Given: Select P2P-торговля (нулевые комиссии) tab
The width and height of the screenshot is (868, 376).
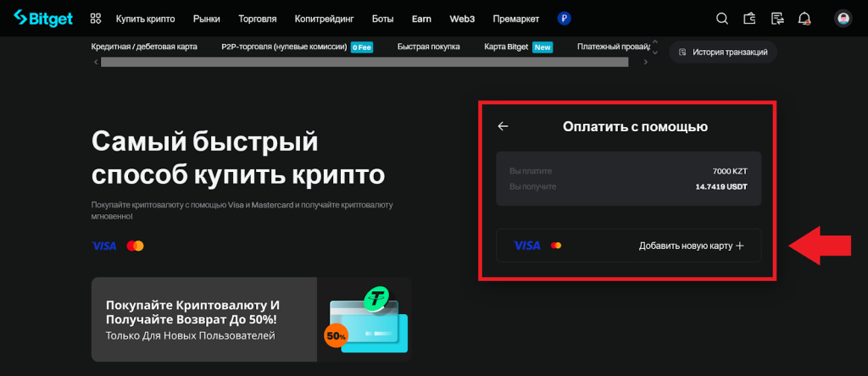Looking at the screenshot, I should (x=284, y=47).
